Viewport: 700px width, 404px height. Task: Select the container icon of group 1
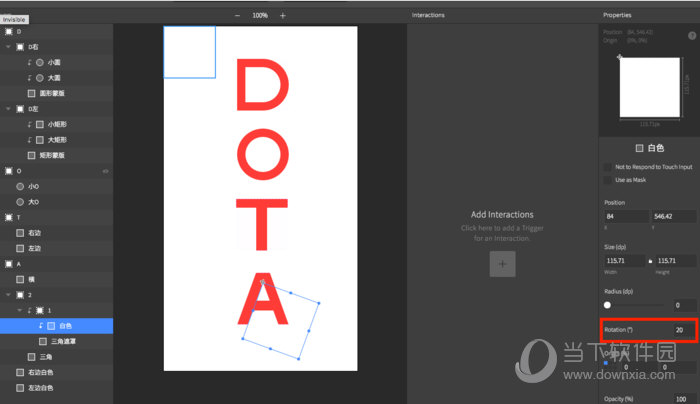click(40, 310)
